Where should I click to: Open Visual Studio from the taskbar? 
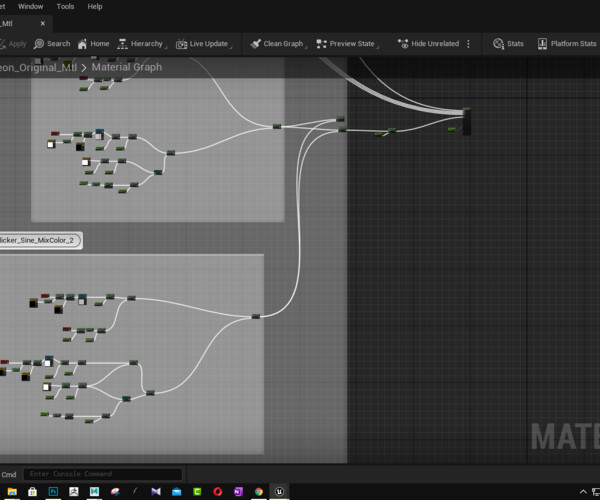click(x=156, y=492)
